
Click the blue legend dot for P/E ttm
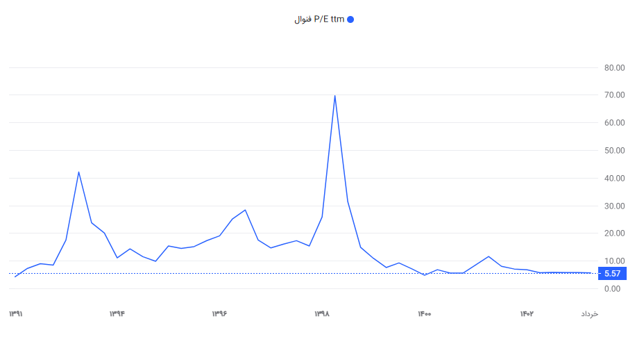click(350, 19)
